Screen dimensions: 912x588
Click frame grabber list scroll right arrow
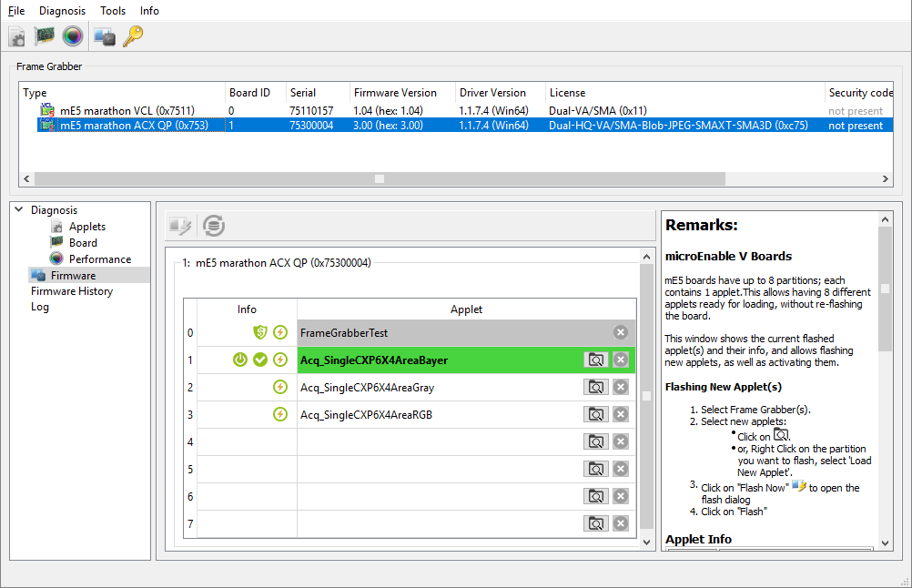coord(886,179)
